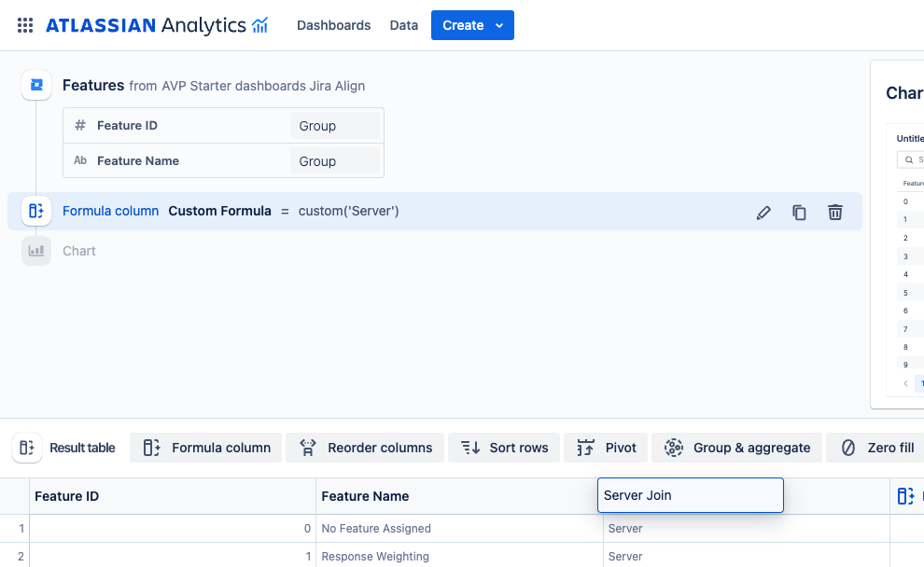Click the Server Join column name field

pos(690,495)
